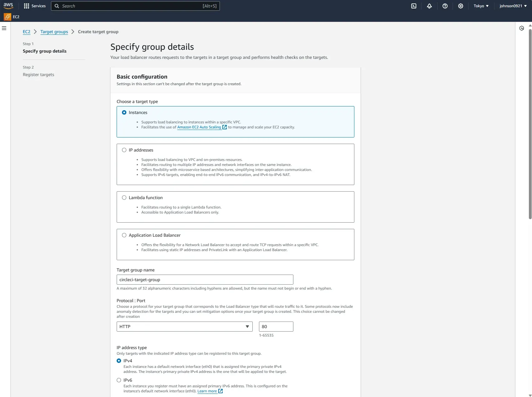Go to Register targets step
Viewport: 532px width, 397px height.
(38, 75)
